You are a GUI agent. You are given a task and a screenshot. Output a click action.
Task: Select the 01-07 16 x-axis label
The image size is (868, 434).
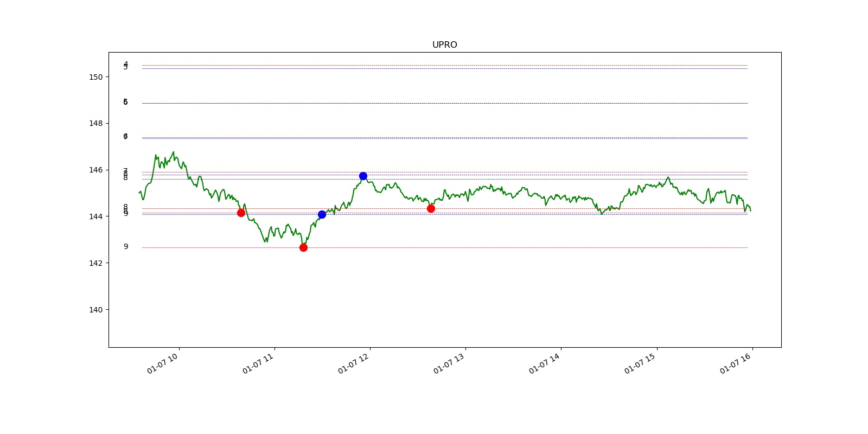pyautogui.click(x=736, y=363)
